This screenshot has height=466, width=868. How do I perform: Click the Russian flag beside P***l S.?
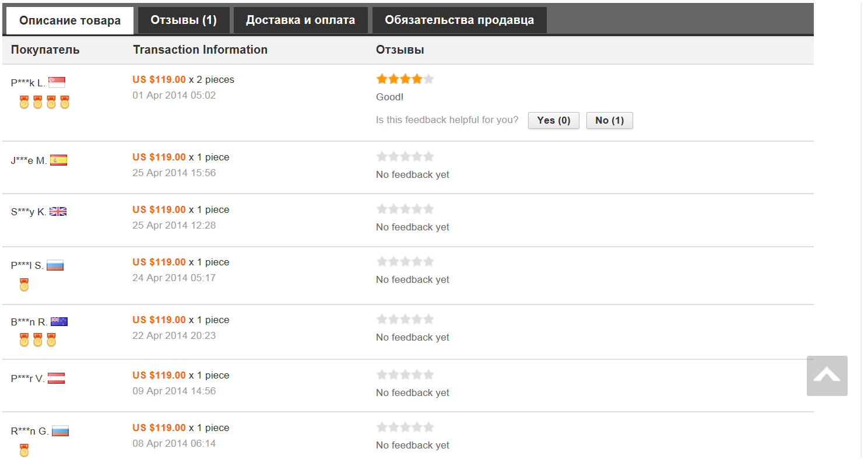pyautogui.click(x=55, y=266)
